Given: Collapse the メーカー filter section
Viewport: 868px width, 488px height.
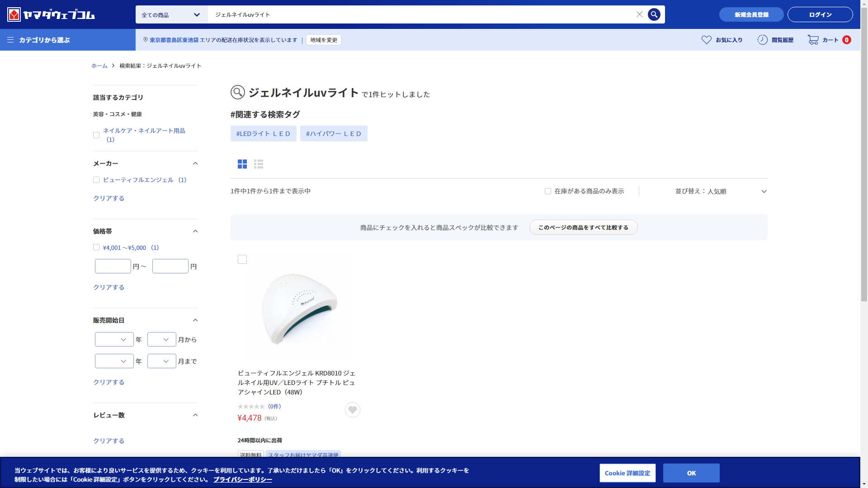Looking at the screenshot, I should 195,164.
